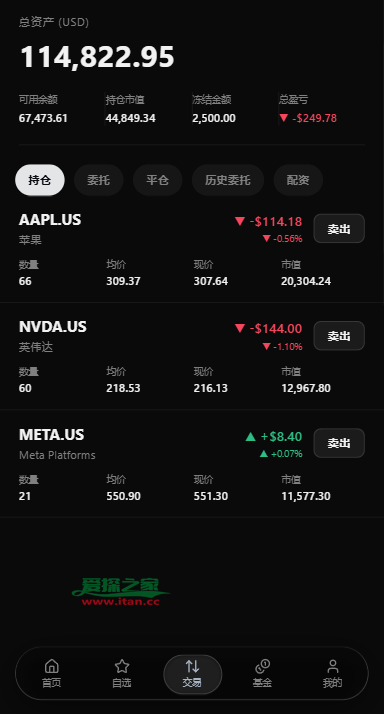Select the 配资 tab
Image resolution: width=384 pixels, height=714 pixels.
click(x=298, y=180)
